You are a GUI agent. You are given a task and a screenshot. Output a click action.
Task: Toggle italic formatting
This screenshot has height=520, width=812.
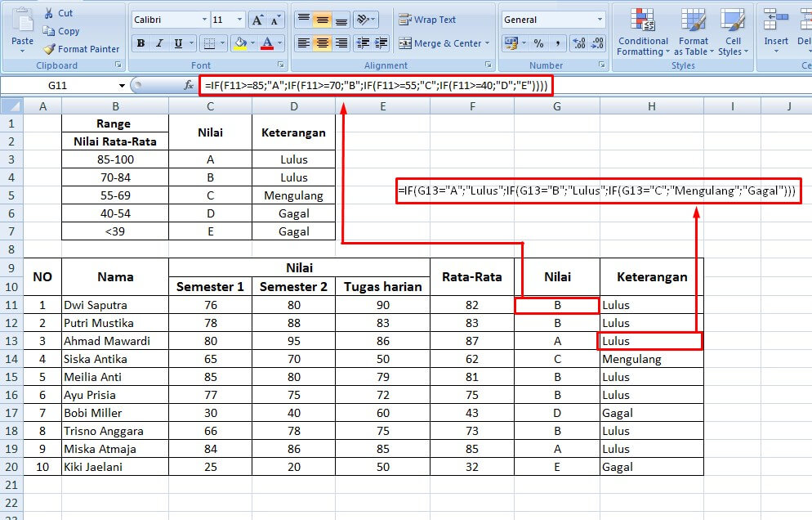point(159,43)
